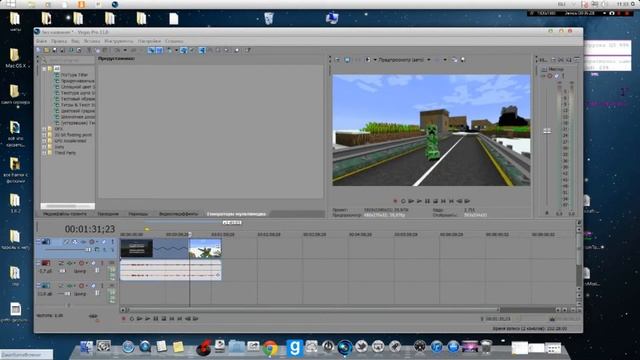Mute the first audio track

pyautogui.click(x=93, y=263)
